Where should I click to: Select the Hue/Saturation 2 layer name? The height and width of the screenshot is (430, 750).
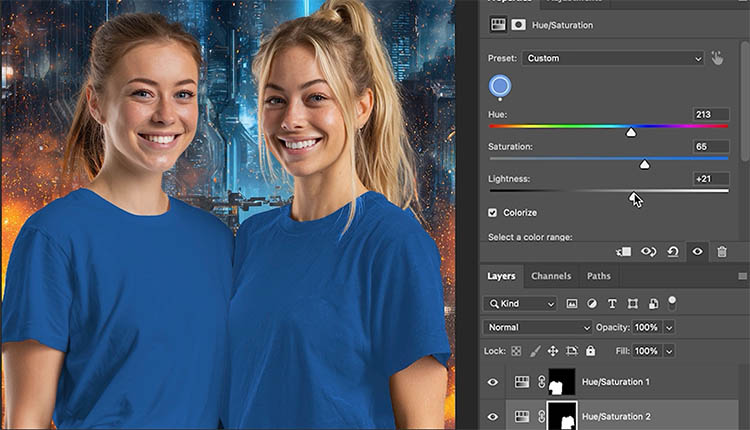pos(616,417)
